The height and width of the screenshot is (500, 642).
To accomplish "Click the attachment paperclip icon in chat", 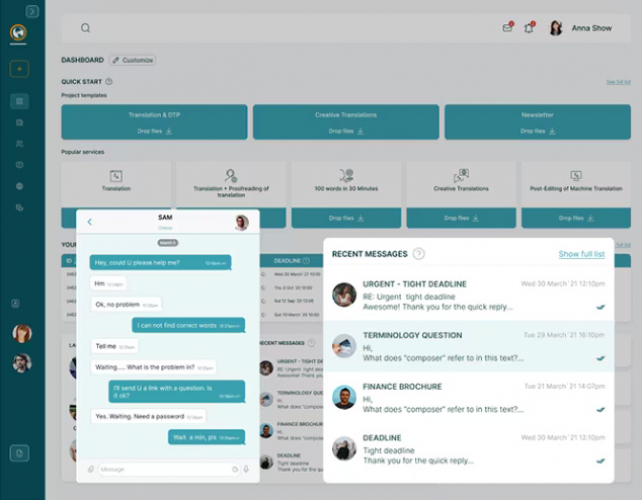I will point(91,469).
